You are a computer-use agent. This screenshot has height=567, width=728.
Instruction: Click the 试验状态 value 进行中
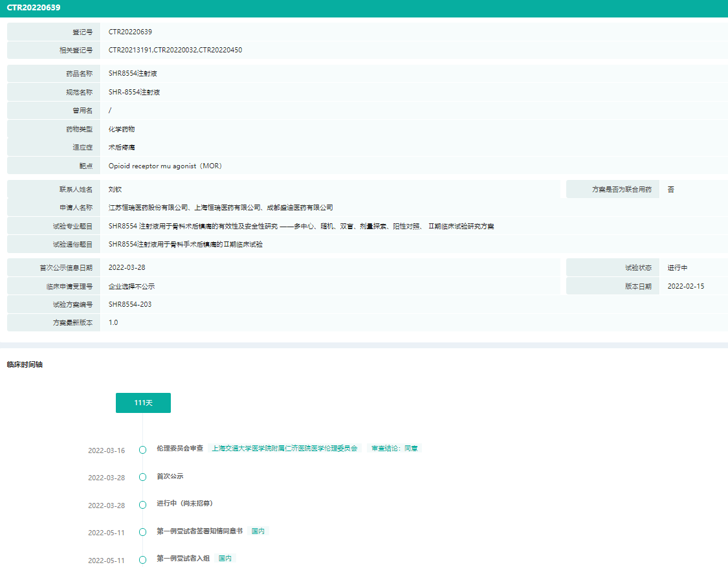678,267
